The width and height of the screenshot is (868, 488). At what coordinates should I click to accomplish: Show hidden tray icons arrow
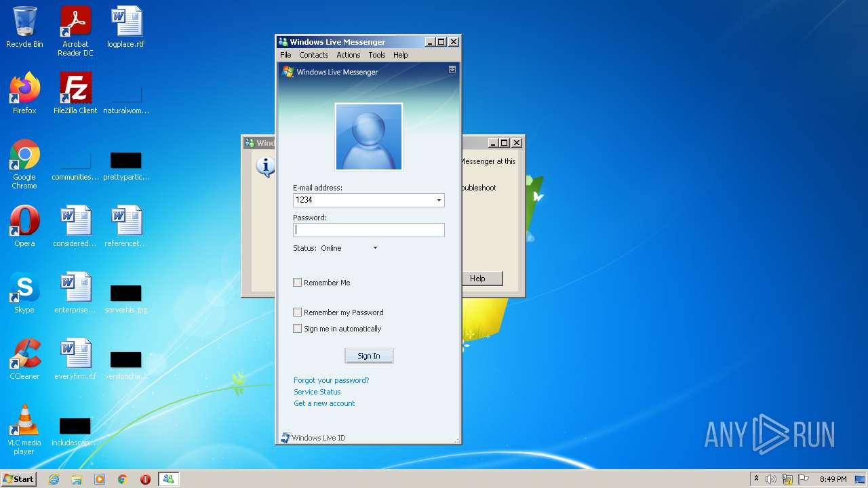[x=756, y=479]
